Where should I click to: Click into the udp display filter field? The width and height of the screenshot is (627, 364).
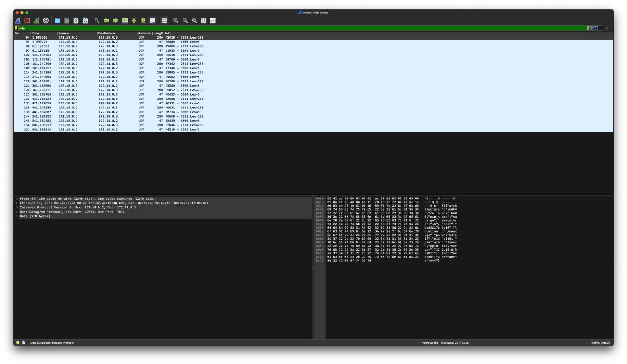(x=282, y=28)
